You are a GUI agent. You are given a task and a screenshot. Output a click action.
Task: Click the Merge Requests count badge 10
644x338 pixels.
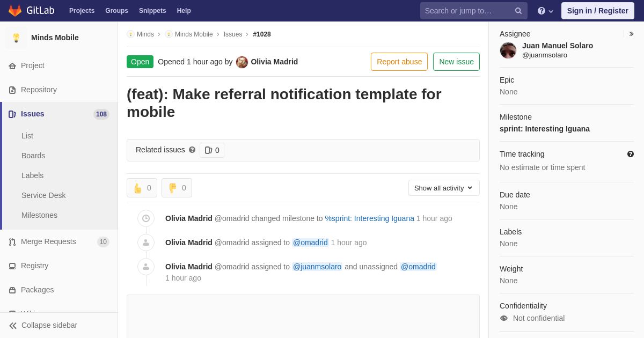(x=103, y=242)
